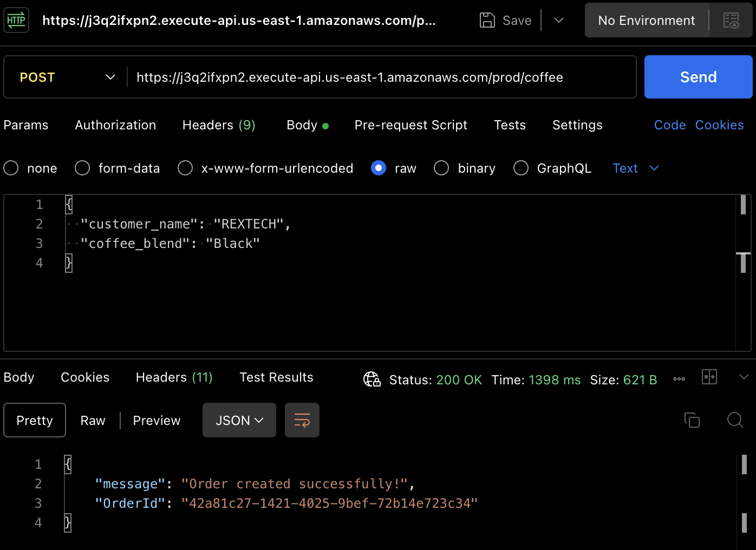Click the Send button
This screenshot has height=550, width=756.
click(698, 77)
